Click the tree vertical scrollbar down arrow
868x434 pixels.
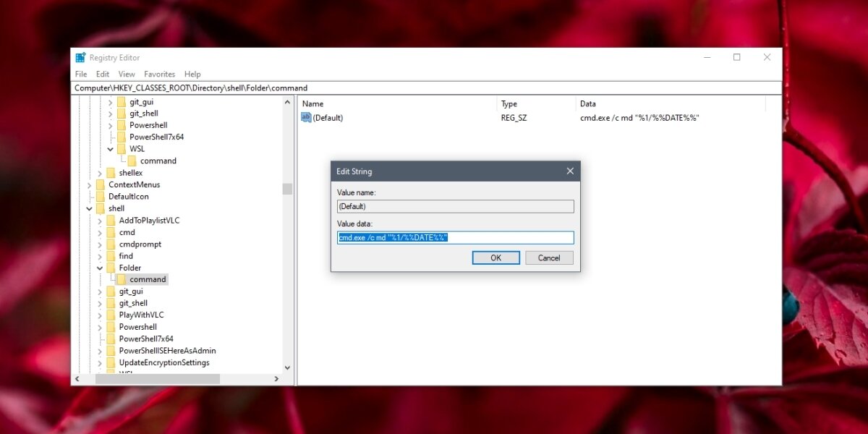click(287, 367)
